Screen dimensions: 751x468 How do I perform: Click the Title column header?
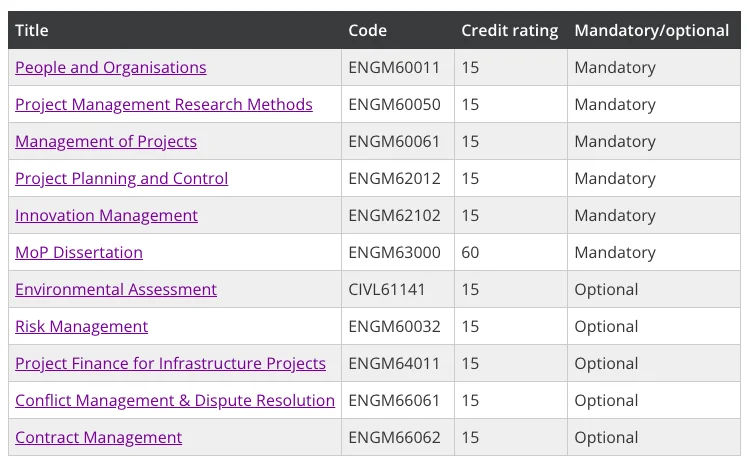pos(32,31)
